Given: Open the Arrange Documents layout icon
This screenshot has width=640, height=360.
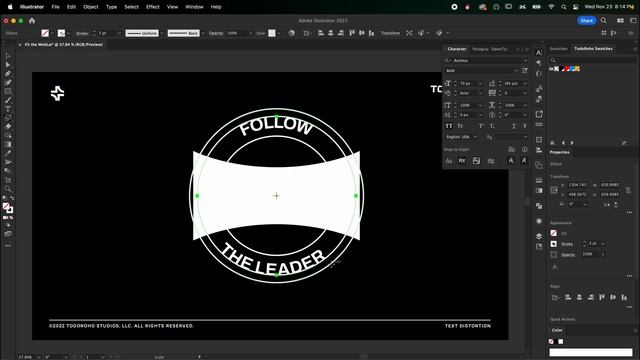Looking at the screenshot, I should pos(620,20).
